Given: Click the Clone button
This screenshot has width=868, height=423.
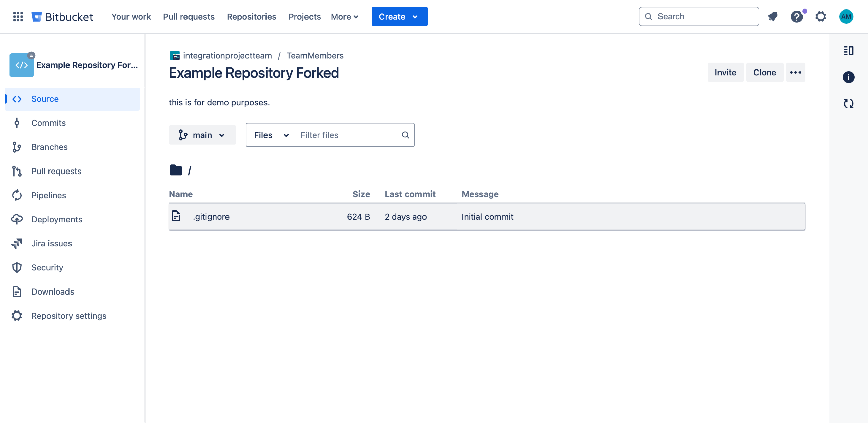Looking at the screenshot, I should pos(765,72).
